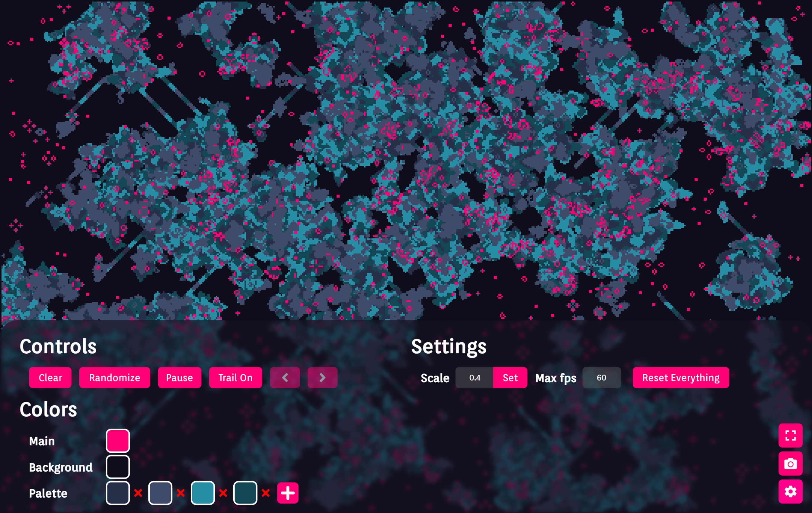Image resolution: width=812 pixels, height=513 pixels.
Task: Apply the Scale value with Set
Action: 510,378
